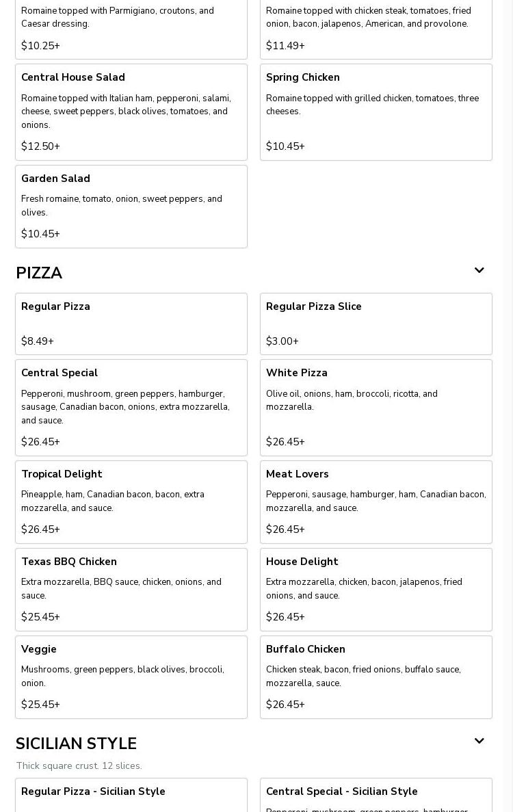513x812 pixels.
Task: Open the Central Special pizza card
Action: (x=131, y=407)
